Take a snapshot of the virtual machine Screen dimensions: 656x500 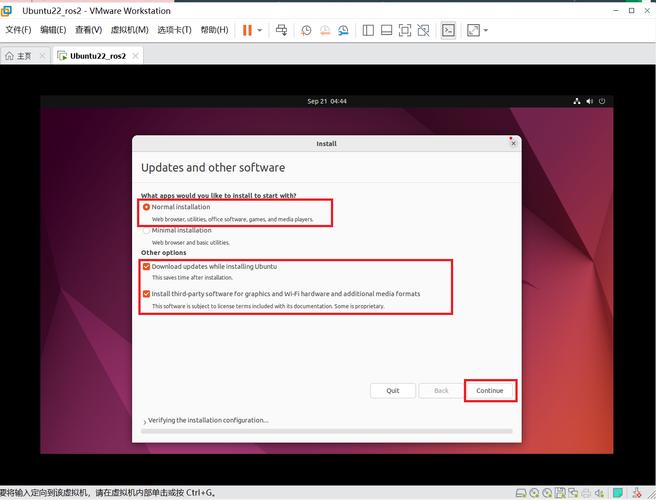(x=306, y=30)
